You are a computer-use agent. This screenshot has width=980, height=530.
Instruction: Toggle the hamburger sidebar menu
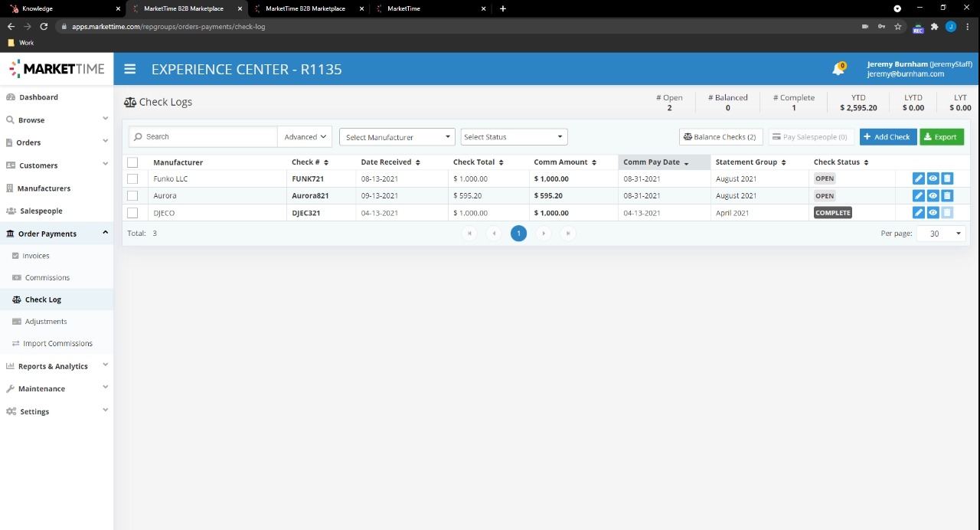tap(130, 69)
